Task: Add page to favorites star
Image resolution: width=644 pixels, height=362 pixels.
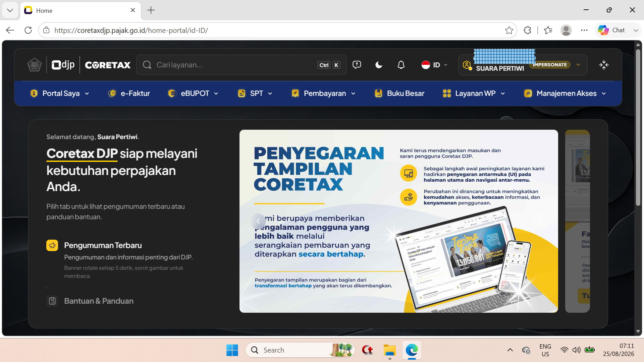Action: (x=509, y=30)
